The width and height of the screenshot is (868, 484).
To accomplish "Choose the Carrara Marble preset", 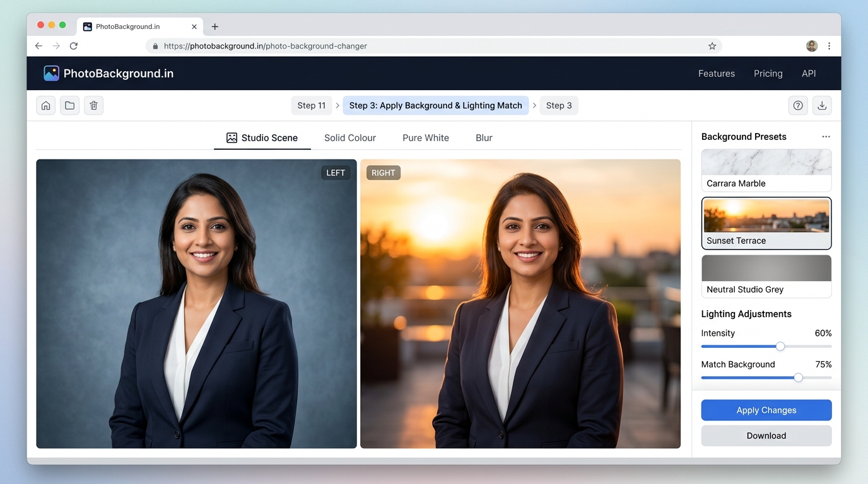I will [766, 170].
